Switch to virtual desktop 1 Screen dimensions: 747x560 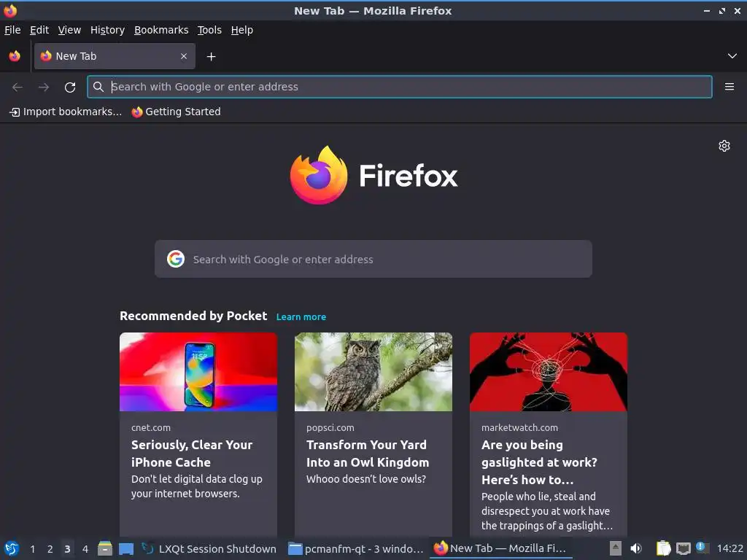[x=32, y=549]
